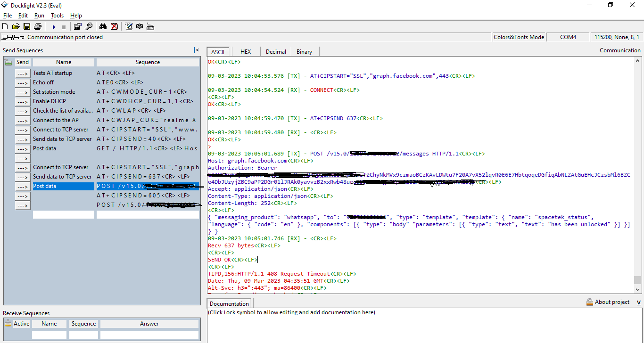
Task: Click the COM4 port status field
Action: click(568, 37)
